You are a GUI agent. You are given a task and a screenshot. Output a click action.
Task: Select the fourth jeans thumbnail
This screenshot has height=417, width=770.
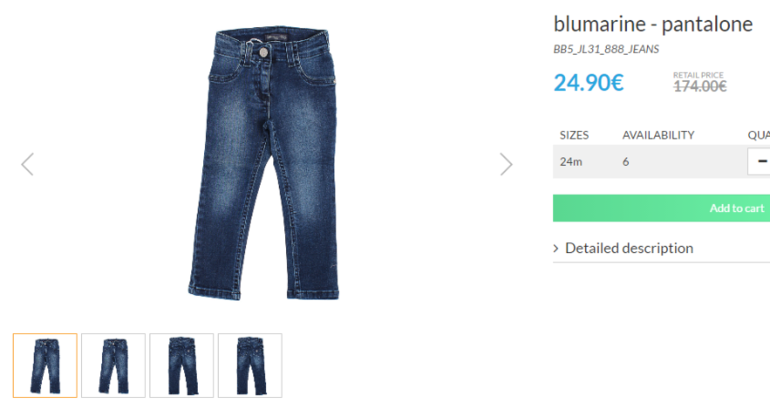pos(250,365)
